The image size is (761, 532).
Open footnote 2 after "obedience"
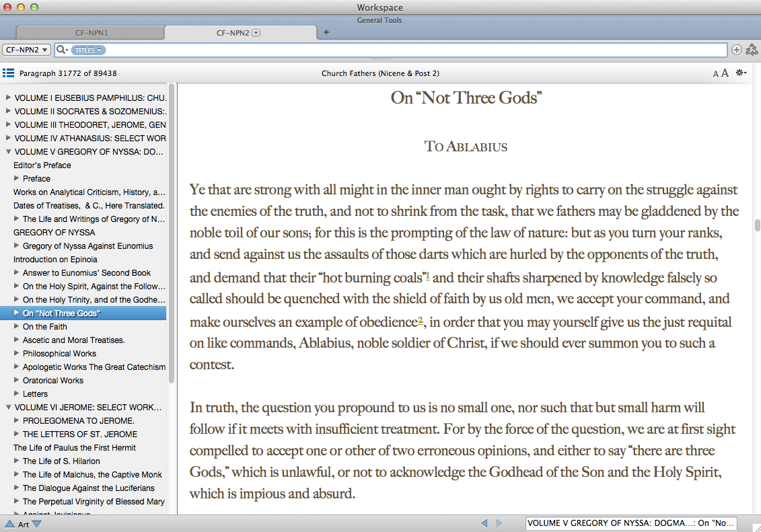point(421,320)
